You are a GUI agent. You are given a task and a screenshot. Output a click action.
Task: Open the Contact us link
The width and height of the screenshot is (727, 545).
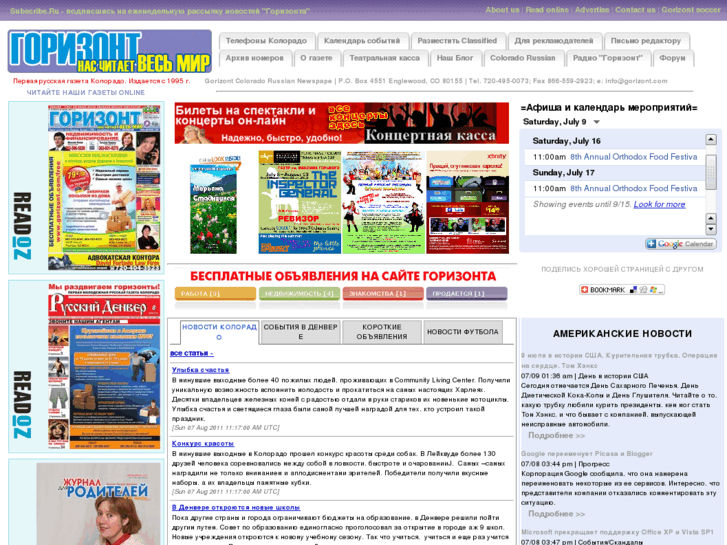coord(635,10)
